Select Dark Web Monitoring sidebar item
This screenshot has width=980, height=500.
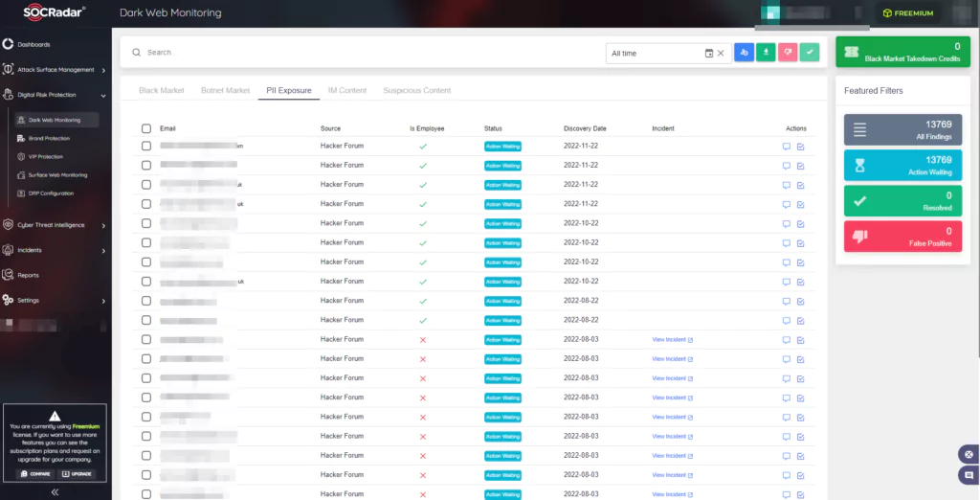coord(57,120)
